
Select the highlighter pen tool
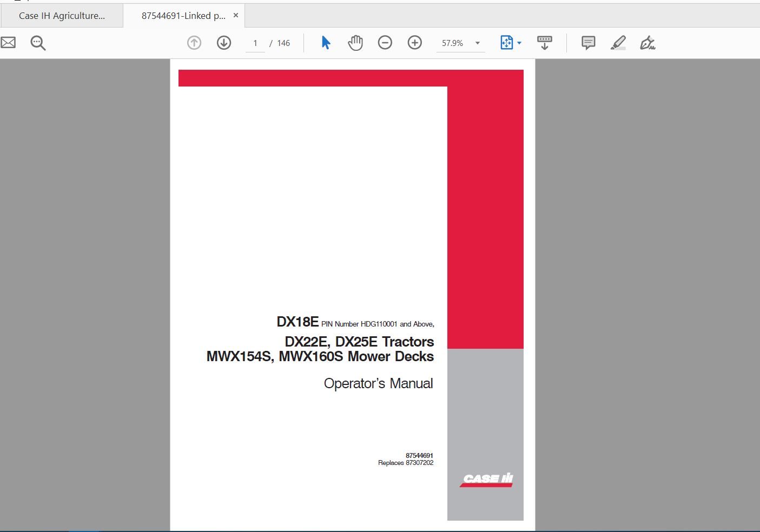[618, 43]
